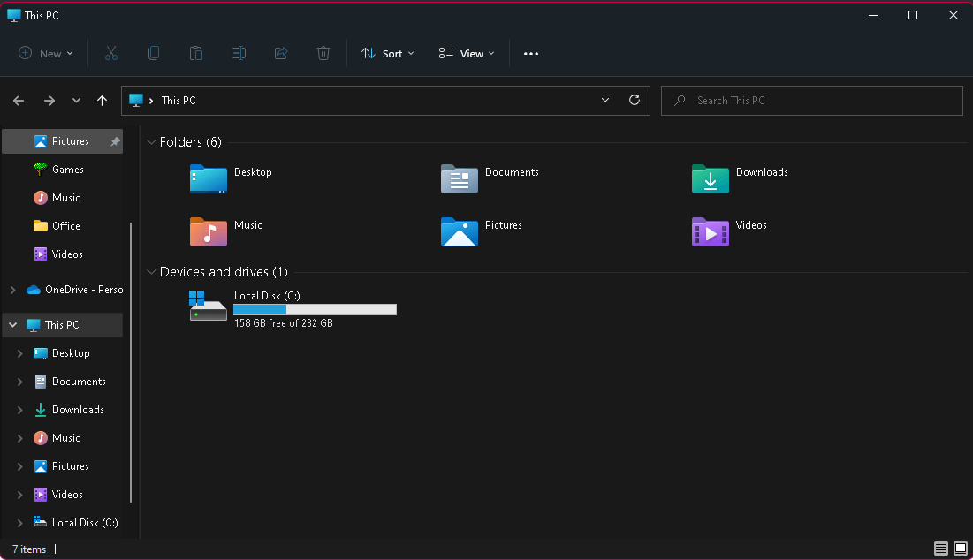Image resolution: width=973 pixels, height=560 pixels.
Task: Expand Pictures under This PC tree
Action: [x=19, y=466]
